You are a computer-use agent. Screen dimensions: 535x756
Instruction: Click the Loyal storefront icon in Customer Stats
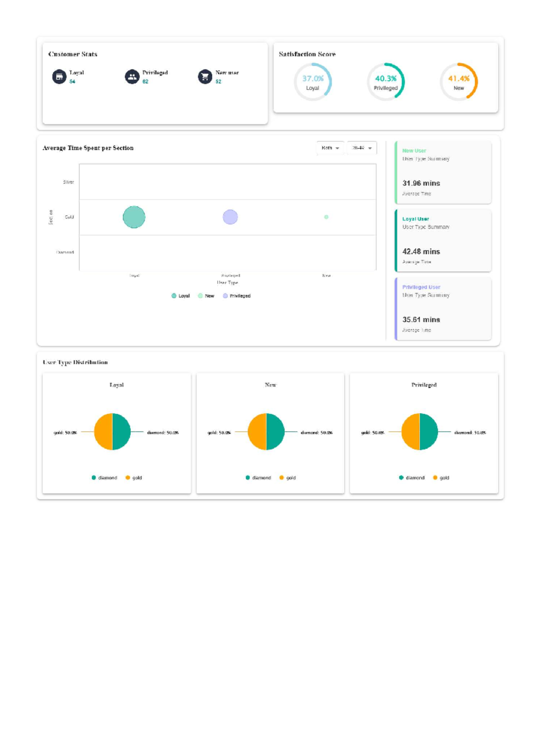tap(59, 77)
